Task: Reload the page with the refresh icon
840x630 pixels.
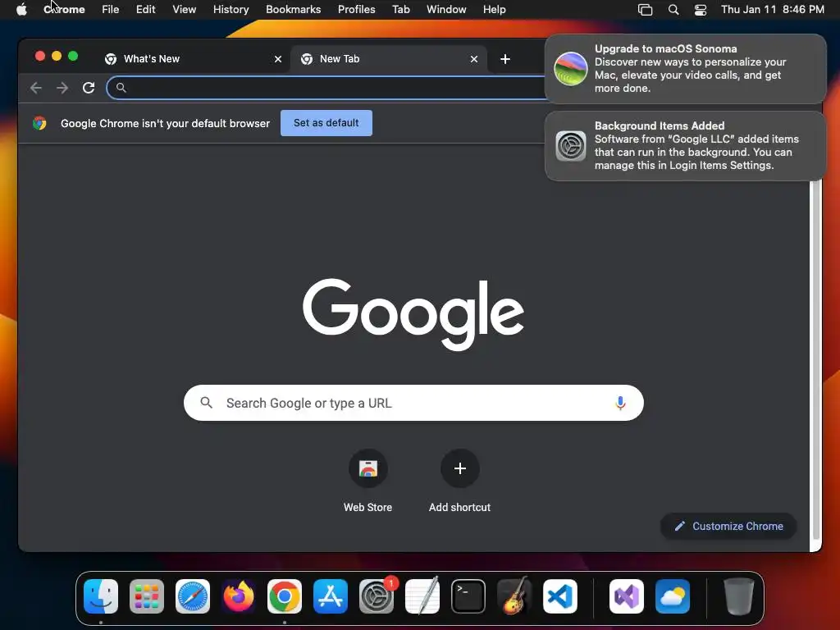Action: pos(89,88)
